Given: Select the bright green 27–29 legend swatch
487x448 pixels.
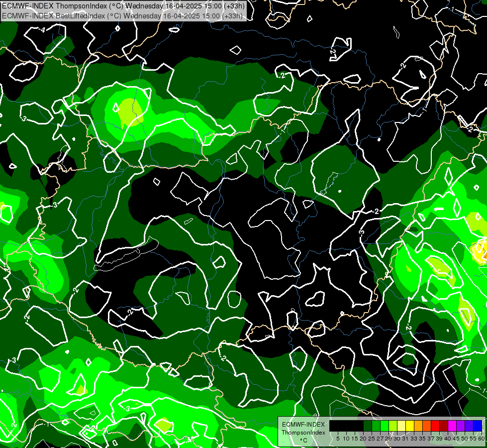Looking at the screenshot, I should click(385, 426).
